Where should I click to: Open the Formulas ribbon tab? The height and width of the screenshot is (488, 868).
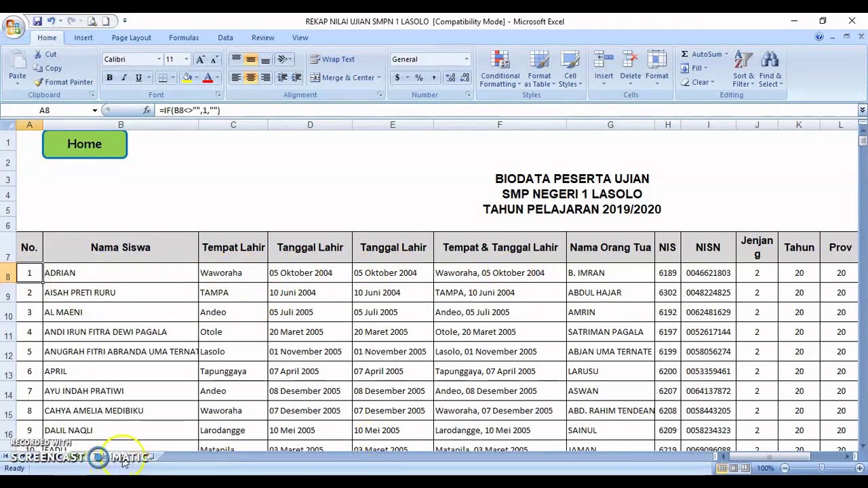pos(184,38)
